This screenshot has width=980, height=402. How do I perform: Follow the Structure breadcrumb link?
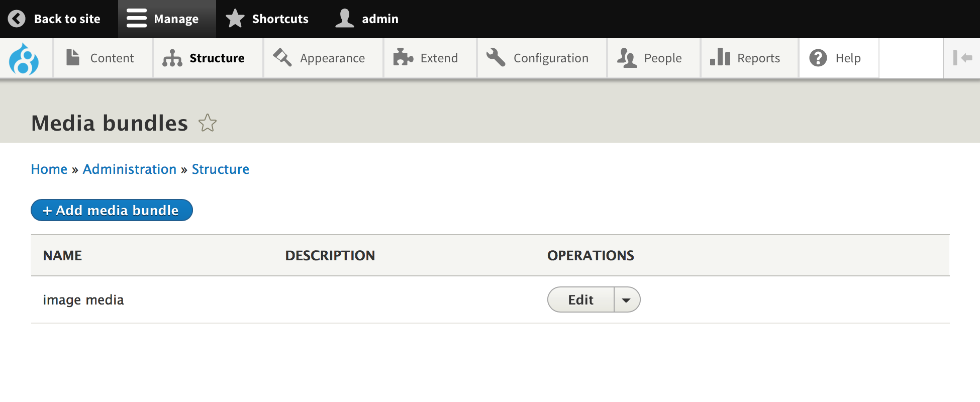(x=221, y=169)
